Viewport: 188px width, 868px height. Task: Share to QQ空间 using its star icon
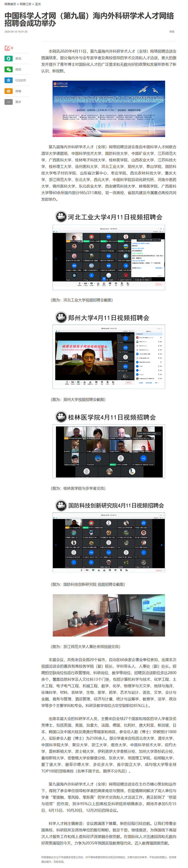pos(8,80)
